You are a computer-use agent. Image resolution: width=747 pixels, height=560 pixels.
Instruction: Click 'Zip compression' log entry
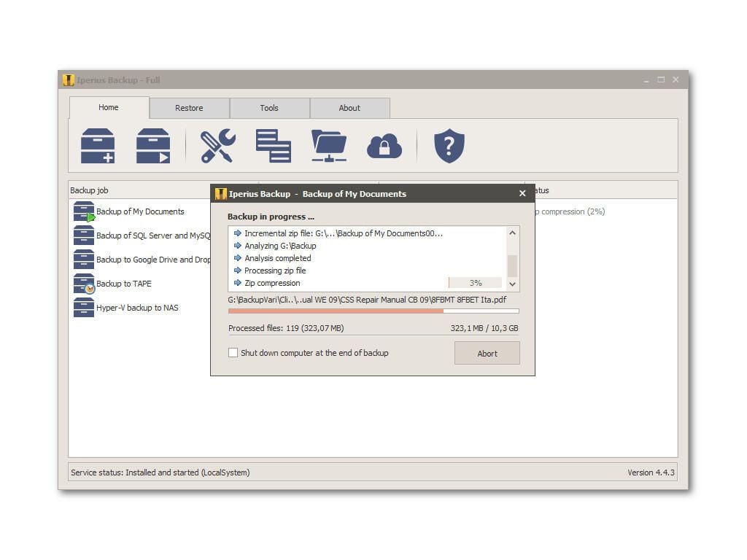coord(272,283)
